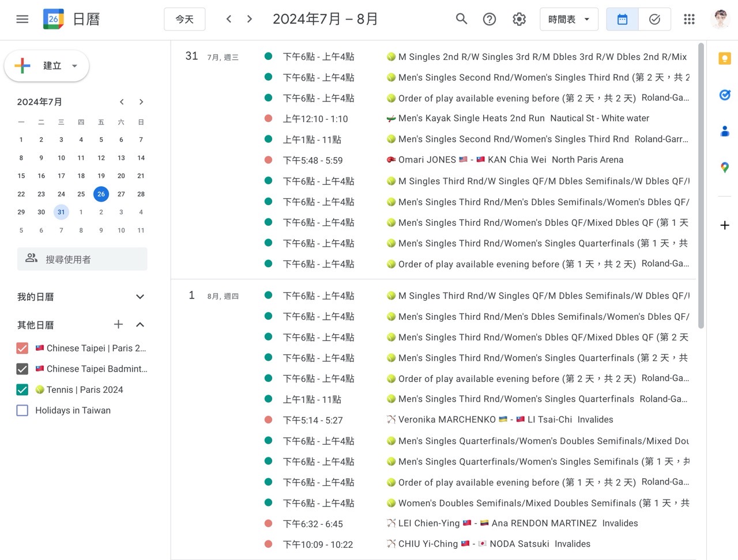Click the 2024年7月 mini calendar title
738x560 pixels.
[39, 102]
